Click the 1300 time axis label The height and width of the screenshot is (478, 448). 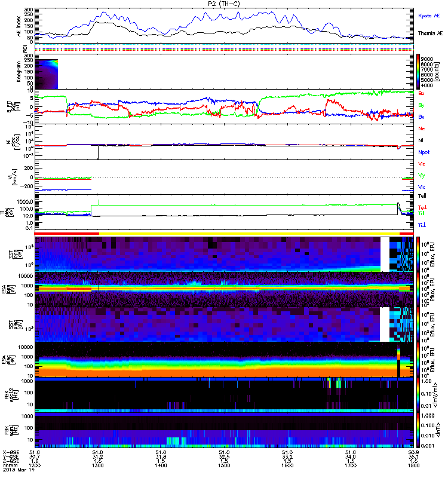[97, 465]
